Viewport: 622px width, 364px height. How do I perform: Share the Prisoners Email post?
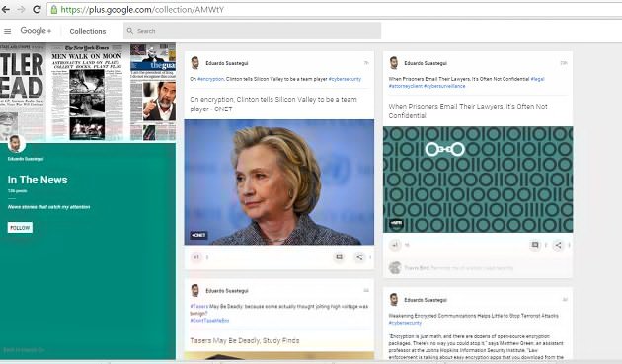point(558,245)
